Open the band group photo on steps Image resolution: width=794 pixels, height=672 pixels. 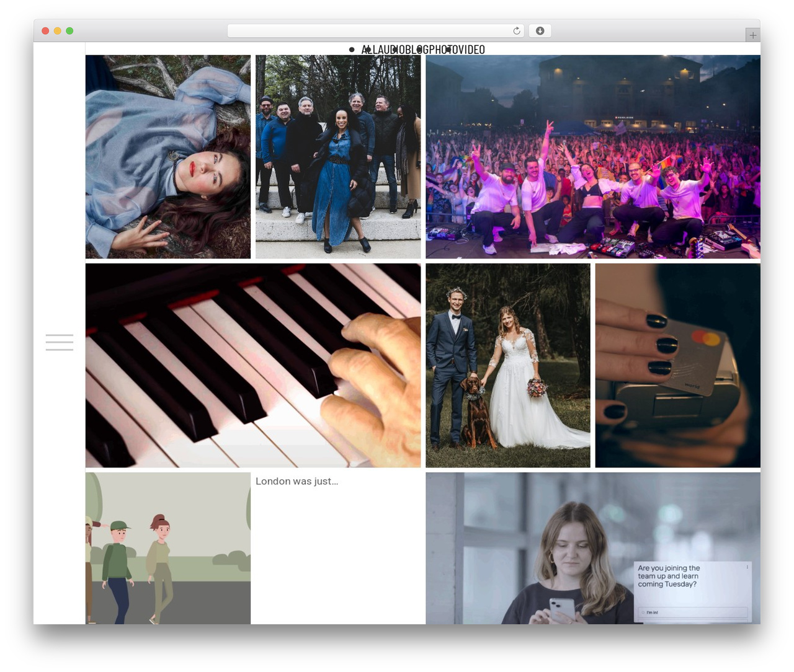[338, 157]
